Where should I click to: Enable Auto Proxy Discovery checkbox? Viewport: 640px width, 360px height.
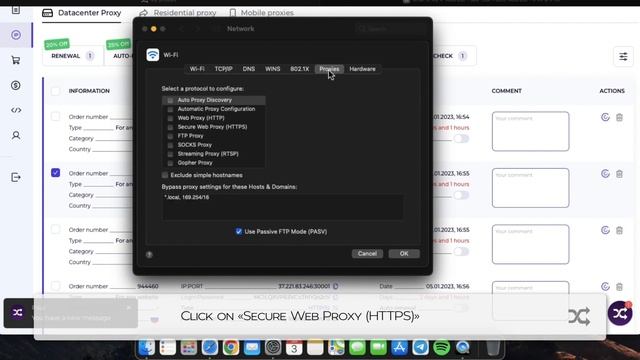(170, 100)
